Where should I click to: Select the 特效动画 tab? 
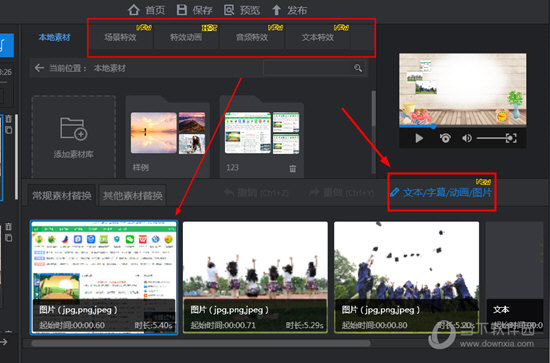point(186,37)
